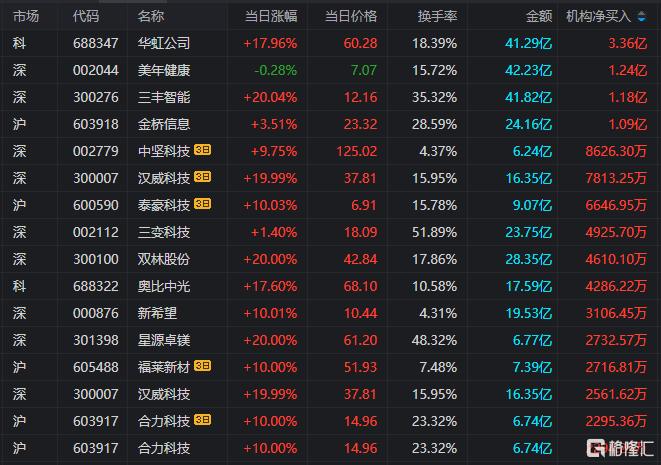Open the 新希望 stock entry
The height and width of the screenshot is (465, 661).
[157, 313]
